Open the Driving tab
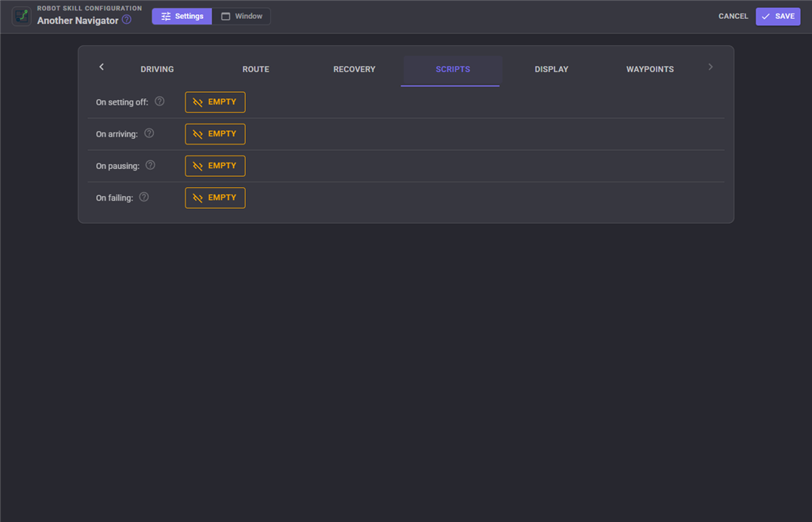Image resolution: width=812 pixels, height=522 pixels. tap(158, 69)
